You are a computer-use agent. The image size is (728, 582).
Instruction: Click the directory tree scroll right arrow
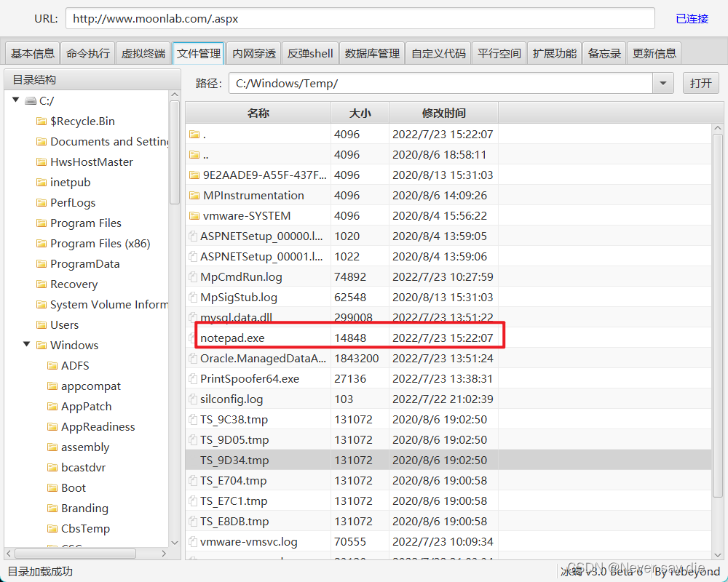click(163, 553)
